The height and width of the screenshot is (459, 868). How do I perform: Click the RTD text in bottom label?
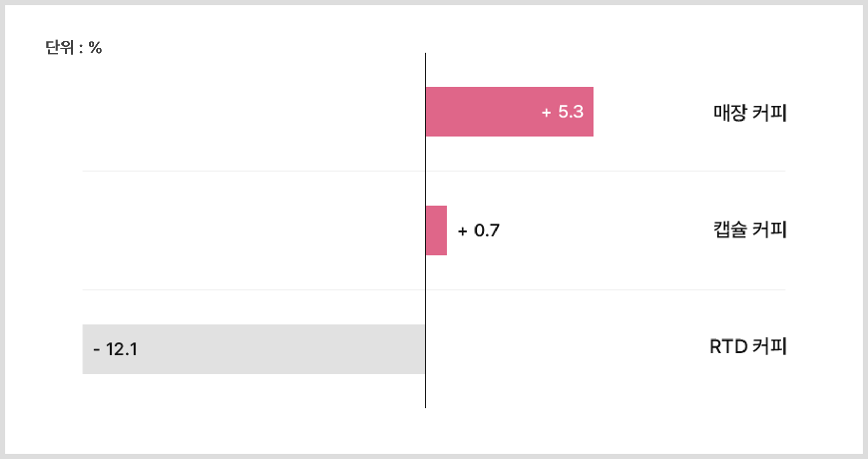click(728, 347)
